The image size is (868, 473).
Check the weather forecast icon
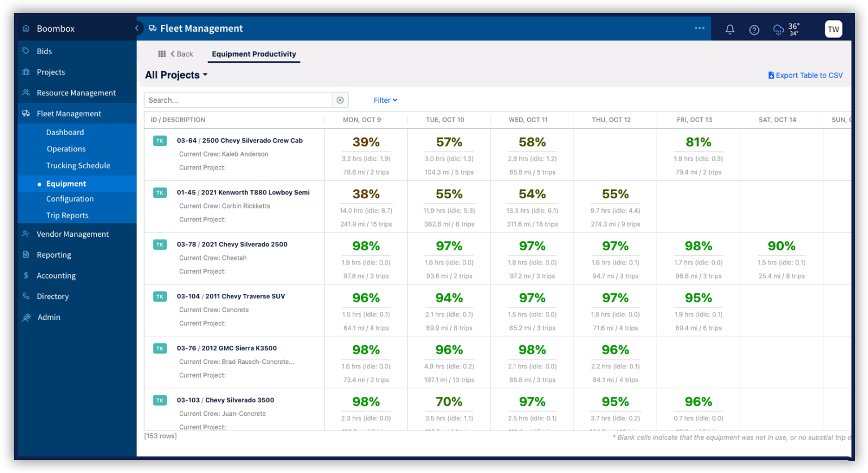point(779,28)
